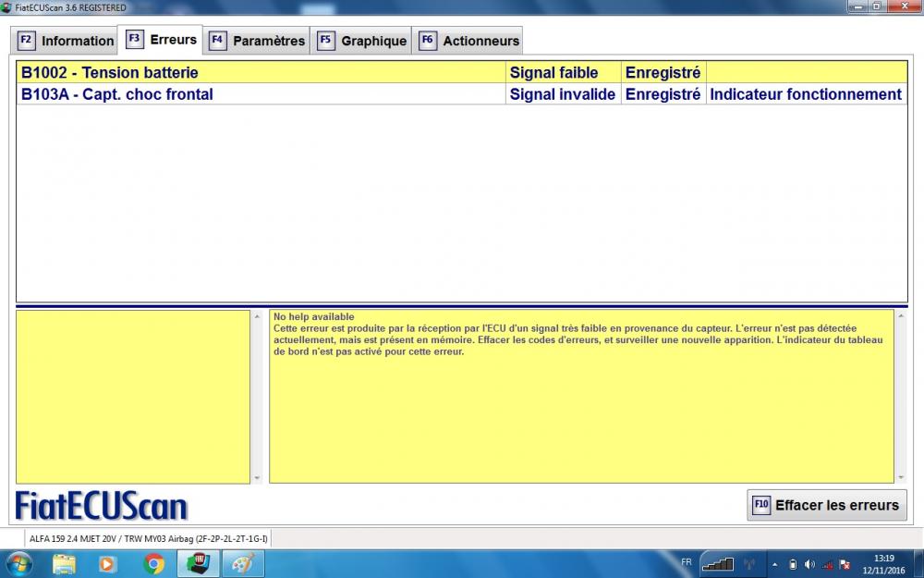Click the F2 key icon on Information tab

coord(26,41)
